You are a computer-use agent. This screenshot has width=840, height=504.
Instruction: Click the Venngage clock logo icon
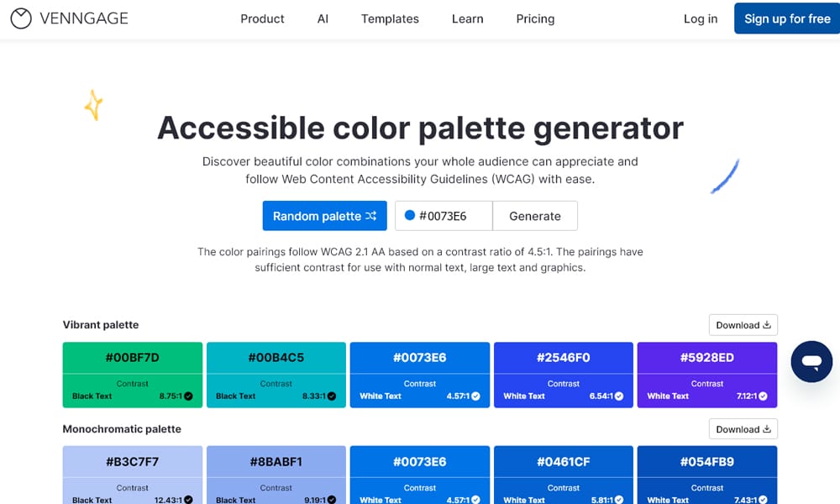(19, 18)
